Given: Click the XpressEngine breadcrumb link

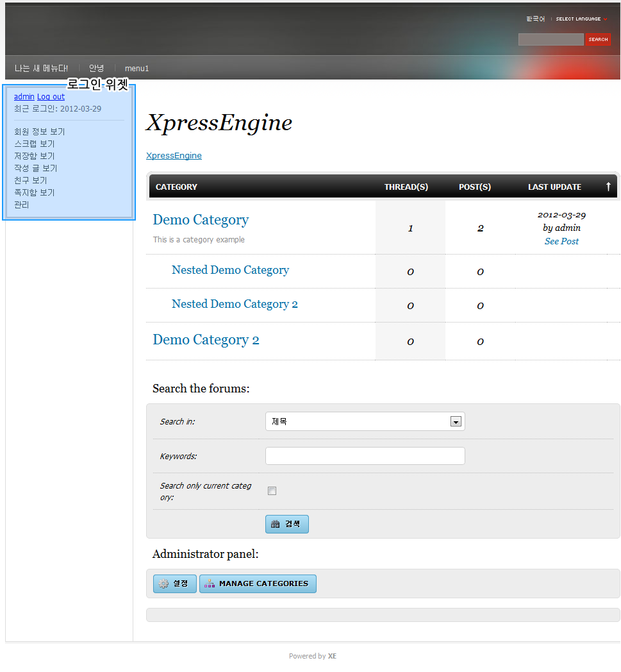Looking at the screenshot, I should 174,156.
